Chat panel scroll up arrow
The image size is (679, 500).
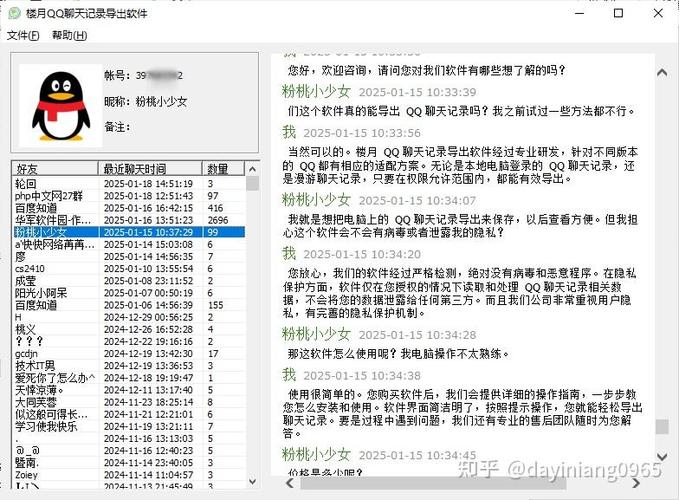pos(662,73)
